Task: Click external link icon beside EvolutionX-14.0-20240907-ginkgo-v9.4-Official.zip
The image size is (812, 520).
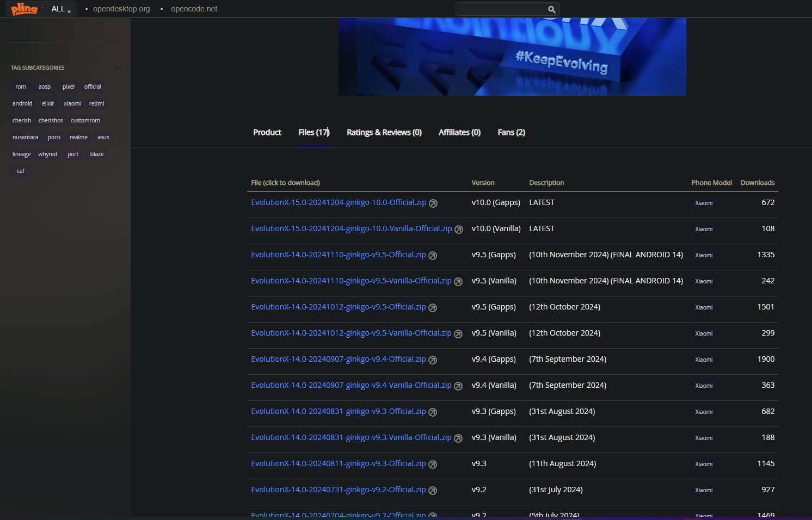Action: 433,360
